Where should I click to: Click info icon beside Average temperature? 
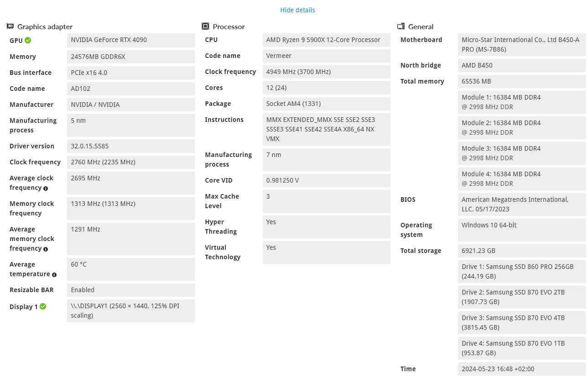[x=54, y=274]
